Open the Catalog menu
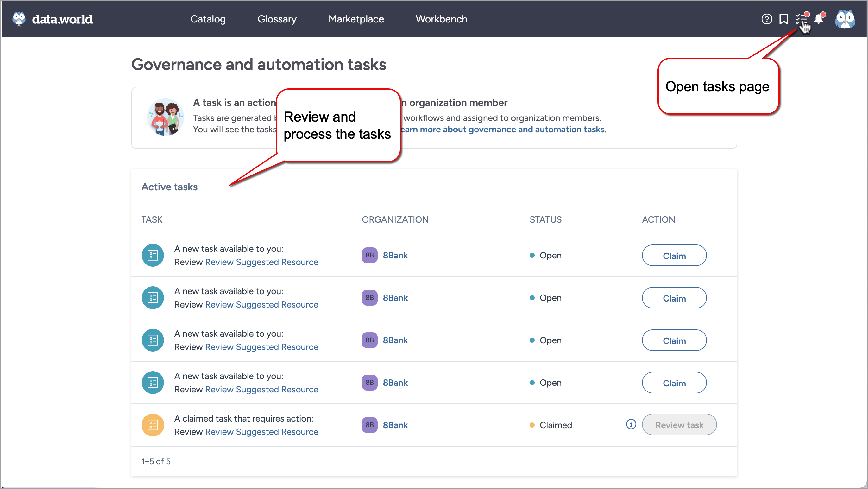The width and height of the screenshot is (868, 489). (x=208, y=19)
